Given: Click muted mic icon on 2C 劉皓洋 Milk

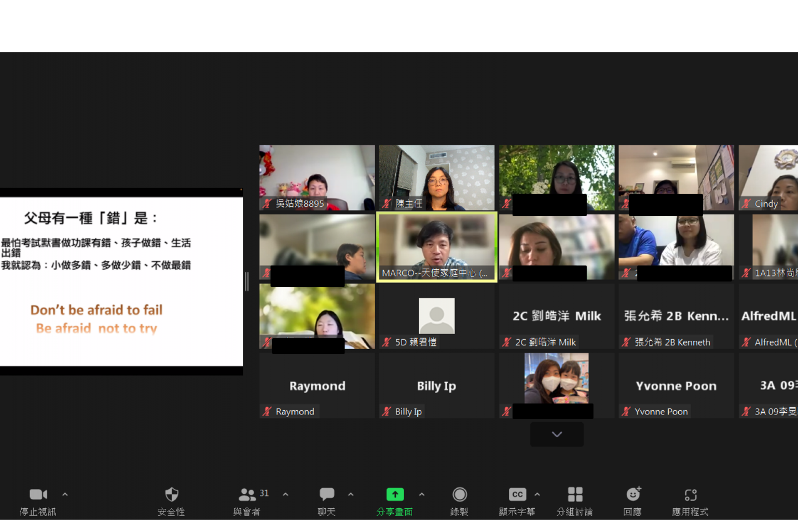Looking at the screenshot, I should (507, 342).
